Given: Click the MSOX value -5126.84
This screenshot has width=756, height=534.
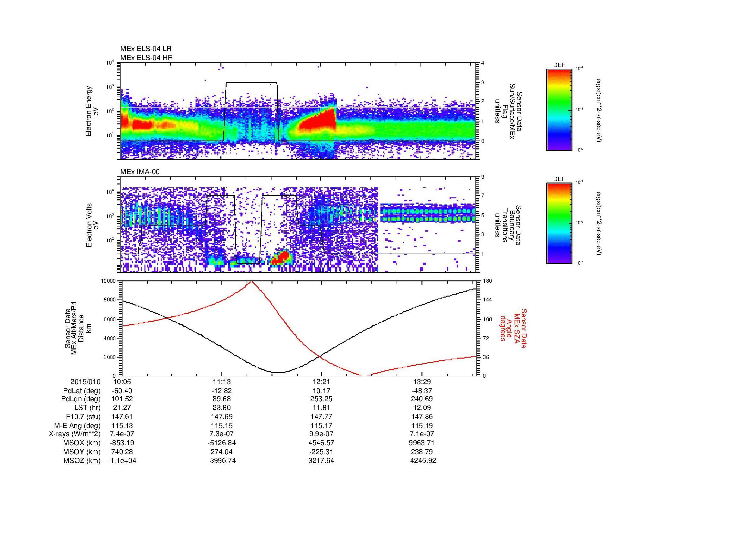Looking at the screenshot, I should tap(222, 443).
